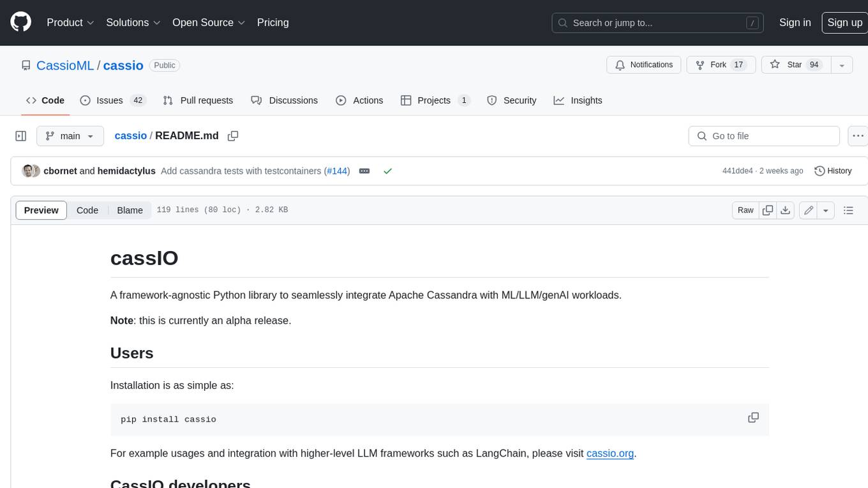Fork the cassio repository

(x=721, y=65)
